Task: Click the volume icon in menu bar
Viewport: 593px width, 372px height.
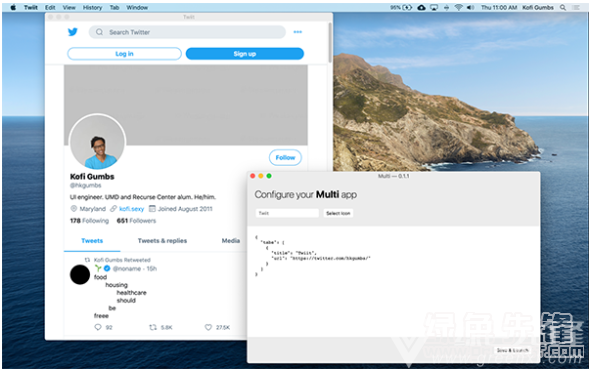Action: (x=470, y=7)
